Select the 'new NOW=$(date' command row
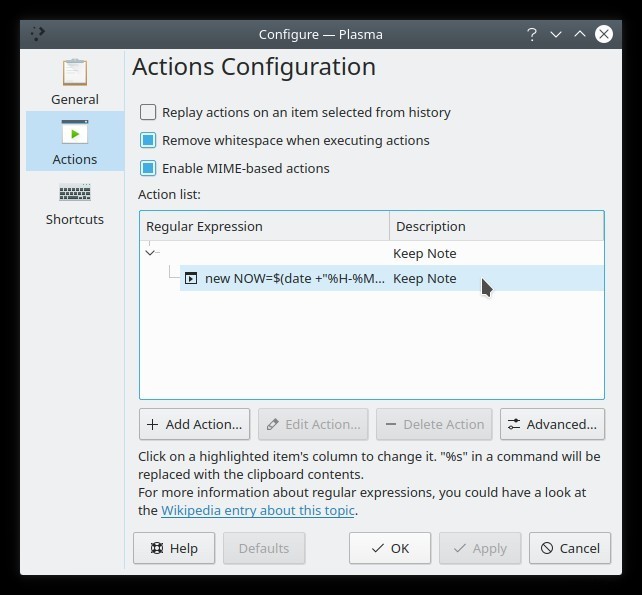The width and height of the screenshot is (642, 595). (x=392, y=278)
